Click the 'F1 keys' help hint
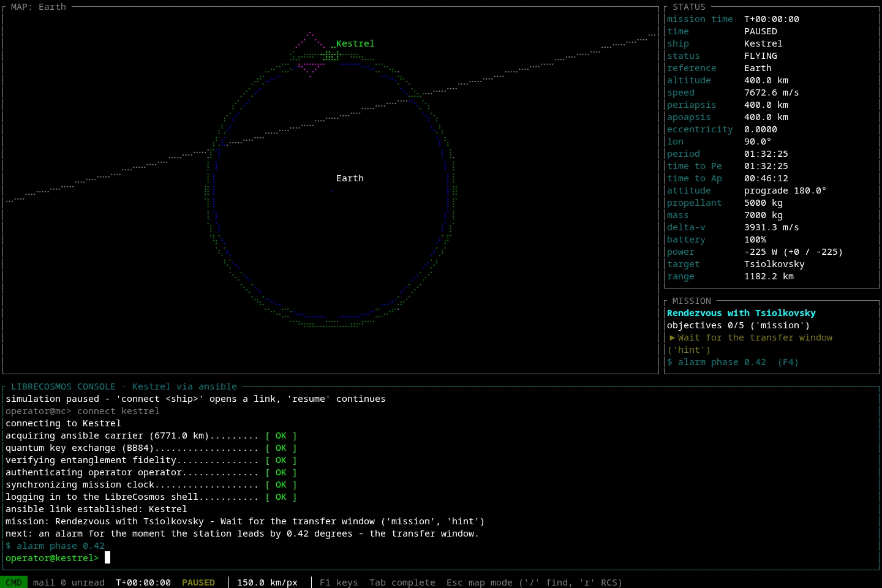882x588 pixels. (x=339, y=582)
